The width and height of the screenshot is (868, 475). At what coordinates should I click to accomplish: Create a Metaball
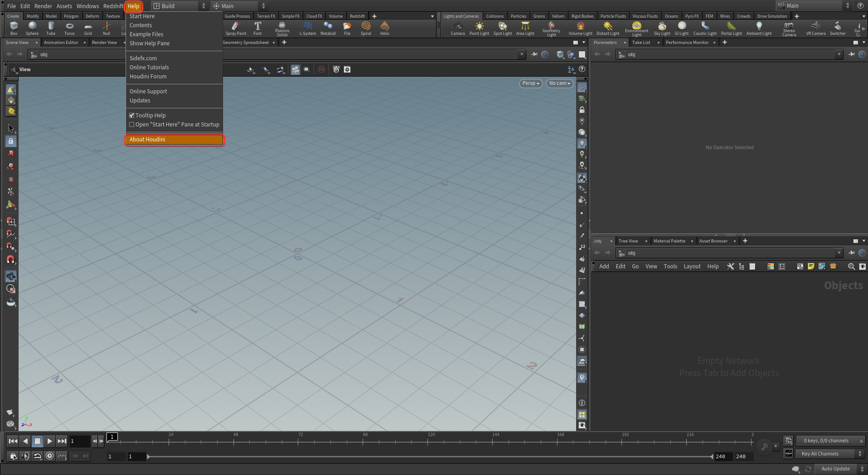pos(328,28)
